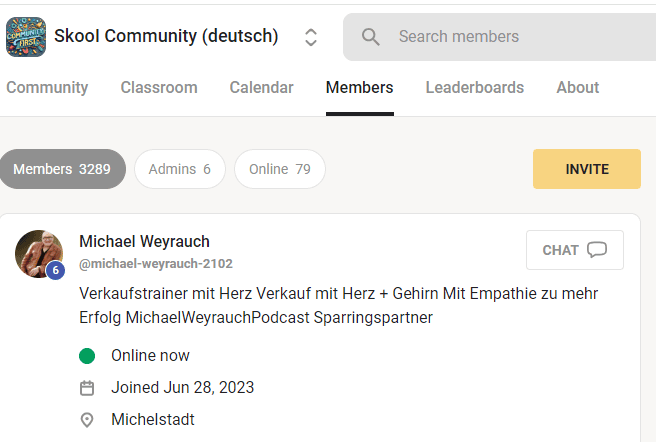
Task: View the Leaderboards tab
Action: pos(474,87)
